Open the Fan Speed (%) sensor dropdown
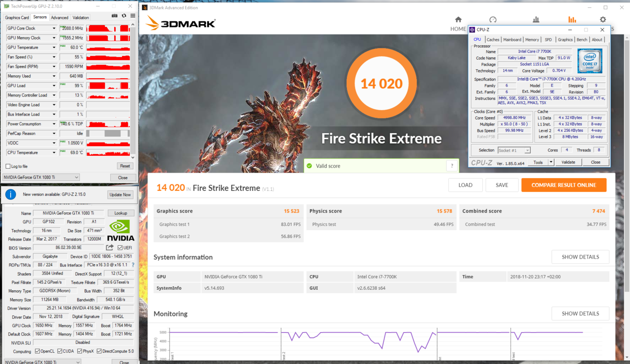The width and height of the screenshot is (630, 364). click(x=54, y=57)
